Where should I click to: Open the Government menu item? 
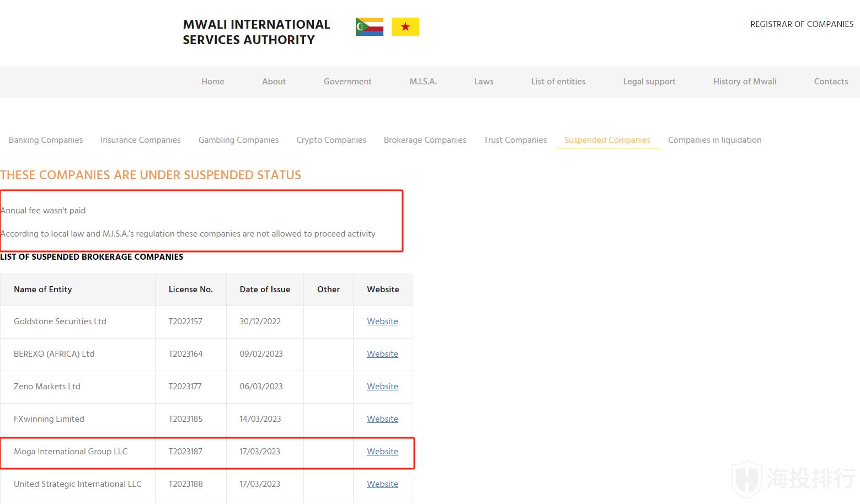click(348, 82)
